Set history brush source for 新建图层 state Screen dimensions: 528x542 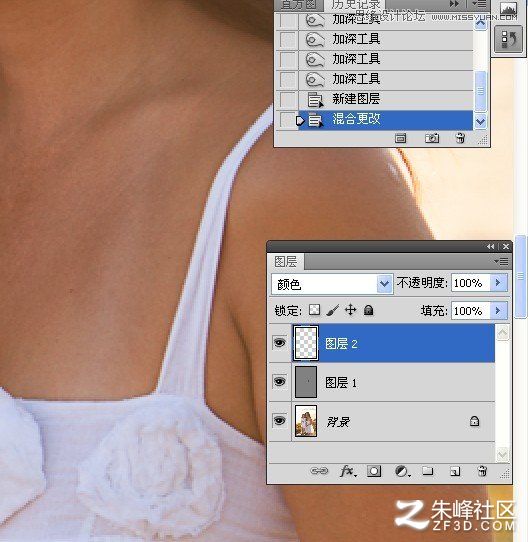tap(287, 100)
